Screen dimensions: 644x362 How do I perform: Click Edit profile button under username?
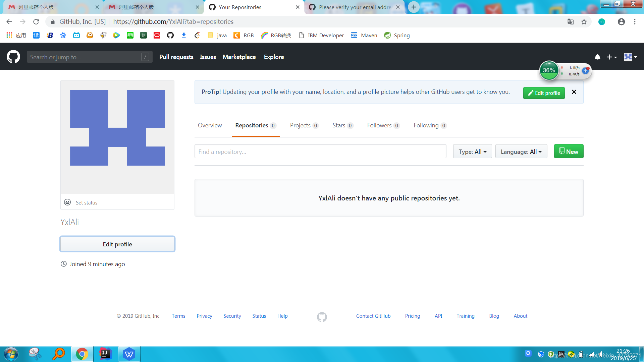(x=117, y=244)
